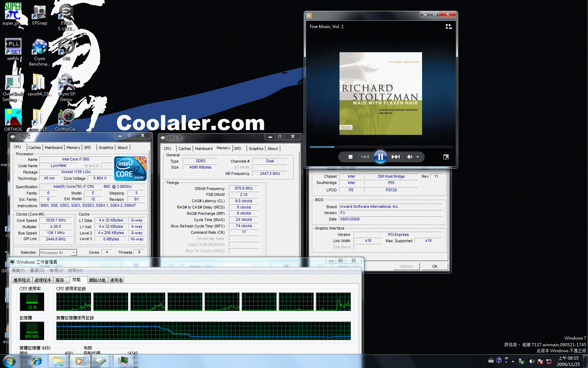Open the setfsb desktop shortcut

click(x=13, y=49)
